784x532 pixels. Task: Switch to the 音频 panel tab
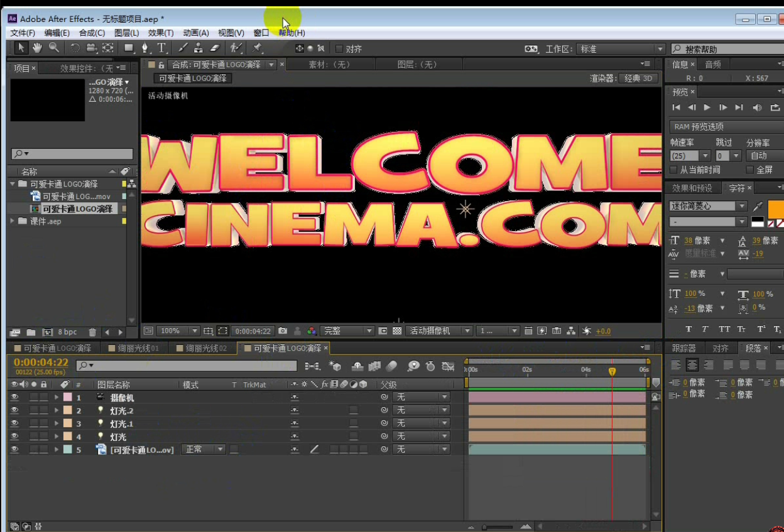(713, 64)
